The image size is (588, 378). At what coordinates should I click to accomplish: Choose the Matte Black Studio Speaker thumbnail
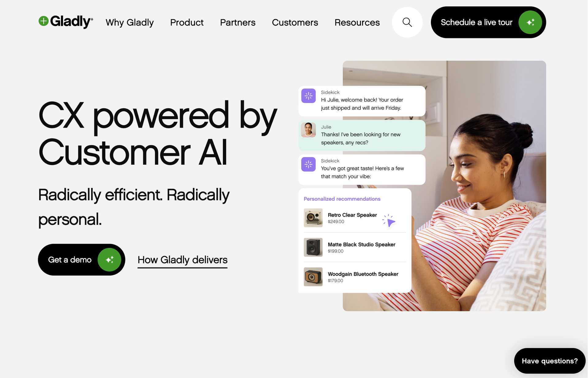pos(313,247)
